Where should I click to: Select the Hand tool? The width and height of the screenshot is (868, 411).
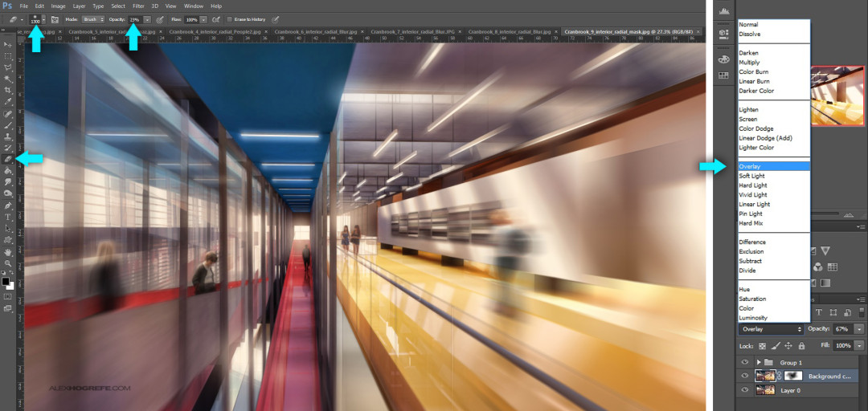pyautogui.click(x=8, y=252)
